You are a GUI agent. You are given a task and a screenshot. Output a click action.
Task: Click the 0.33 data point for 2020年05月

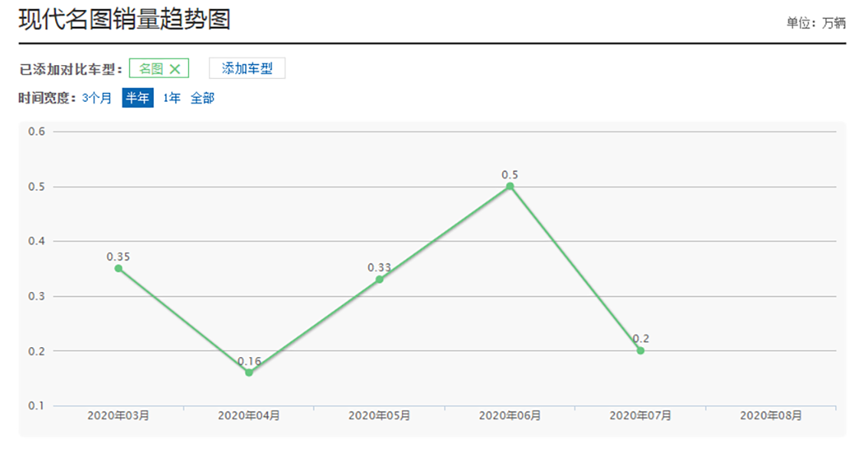[379, 280]
